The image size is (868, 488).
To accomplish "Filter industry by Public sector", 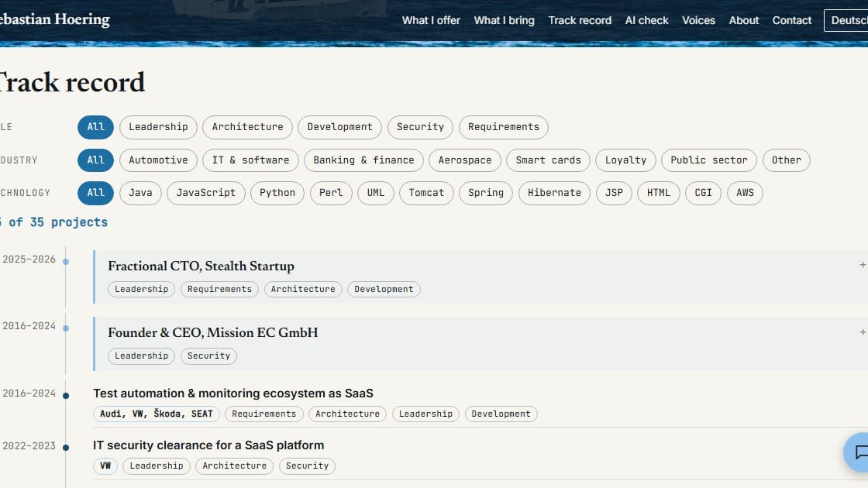I will (709, 160).
